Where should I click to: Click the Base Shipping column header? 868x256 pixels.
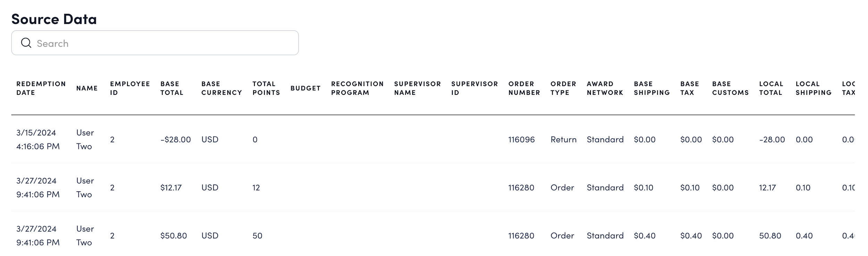(651, 88)
